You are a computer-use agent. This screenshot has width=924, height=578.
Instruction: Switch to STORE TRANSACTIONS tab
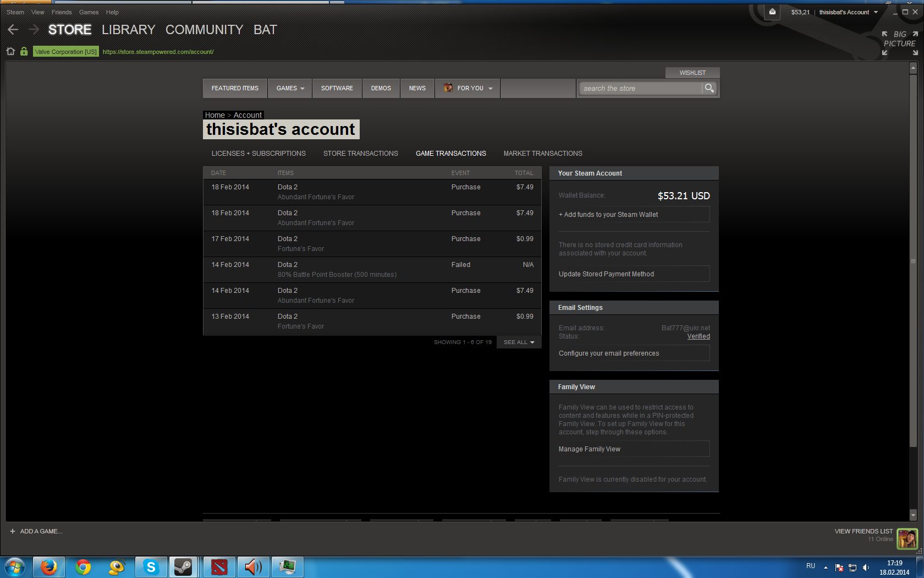pyautogui.click(x=361, y=154)
